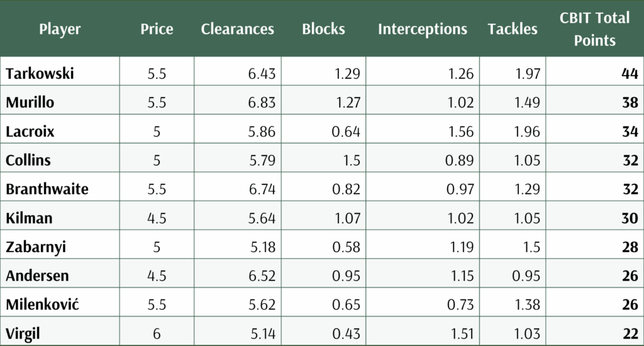Click Zabarnyi in the player column
The height and width of the screenshot is (346, 644).
(x=36, y=247)
